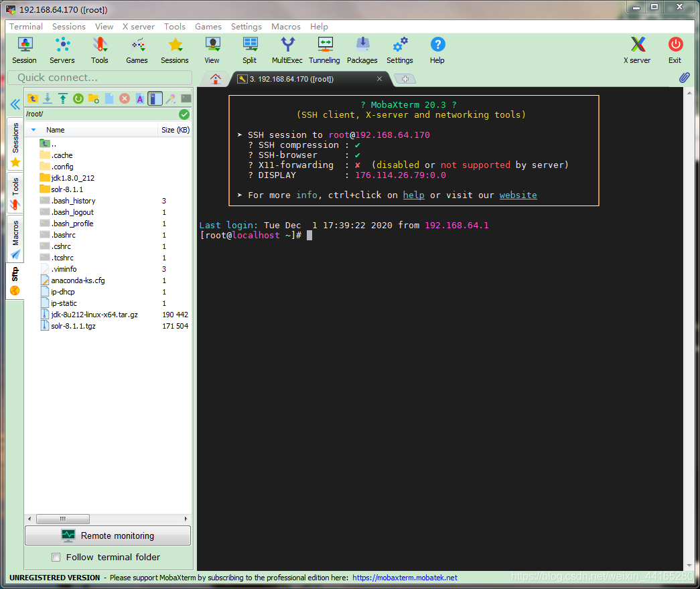Open the mobaxterm.mobatek.net link
This screenshot has width=700, height=589.
[405, 578]
